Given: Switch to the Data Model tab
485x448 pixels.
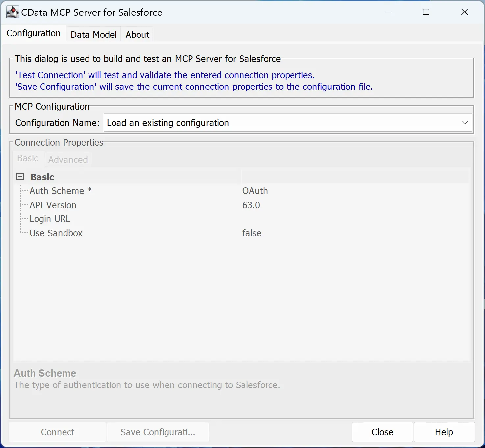Looking at the screenshot, I should [93, 34].
